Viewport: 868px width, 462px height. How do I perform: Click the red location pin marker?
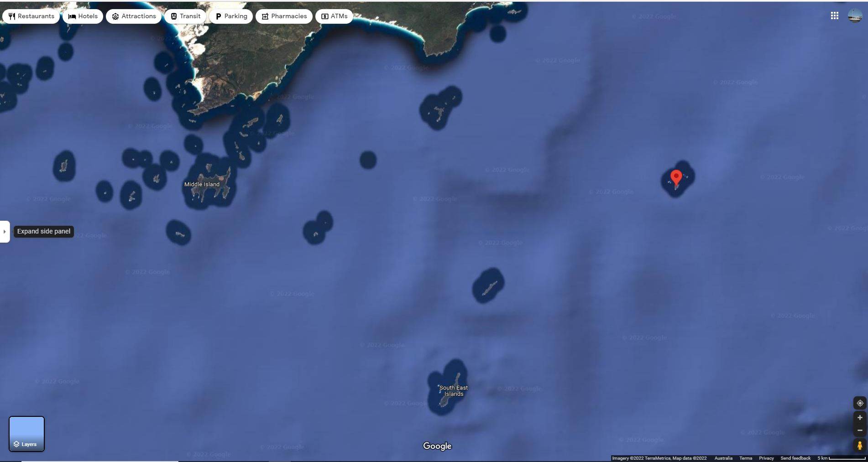click(676, 177)
